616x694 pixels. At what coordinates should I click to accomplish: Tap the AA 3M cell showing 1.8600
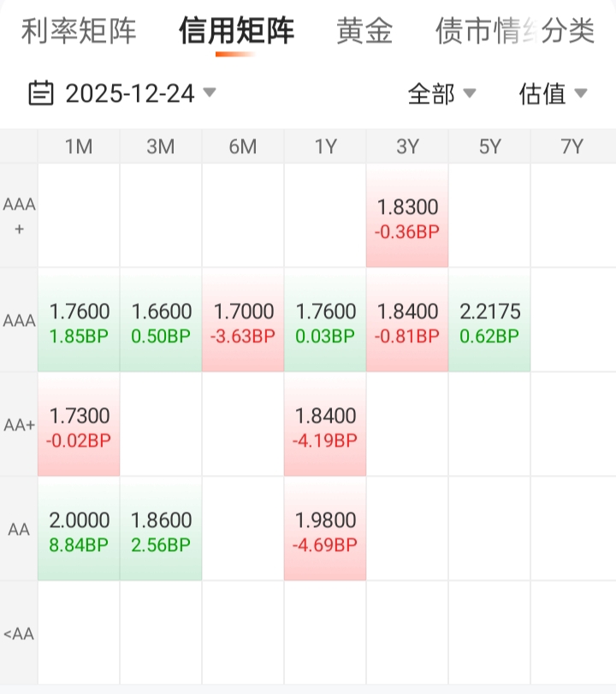point(161,531)
